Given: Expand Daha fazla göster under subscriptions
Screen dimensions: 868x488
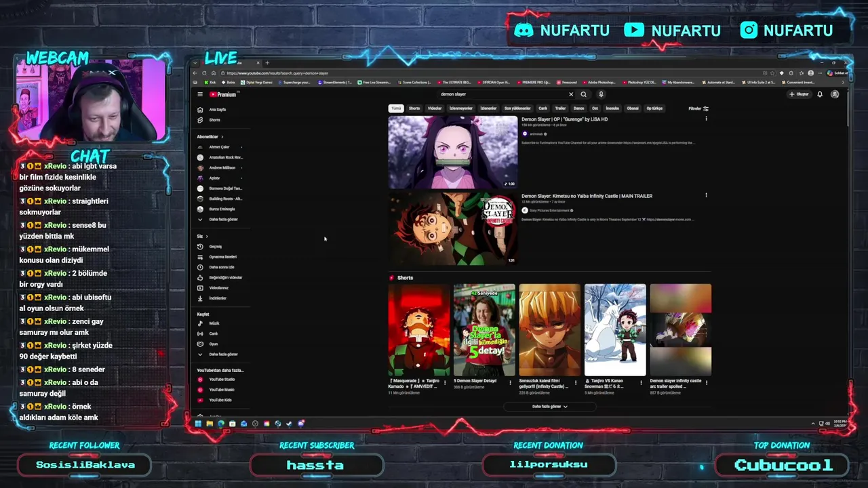Looking at the screenshot, I should click(x=218, y=220).
